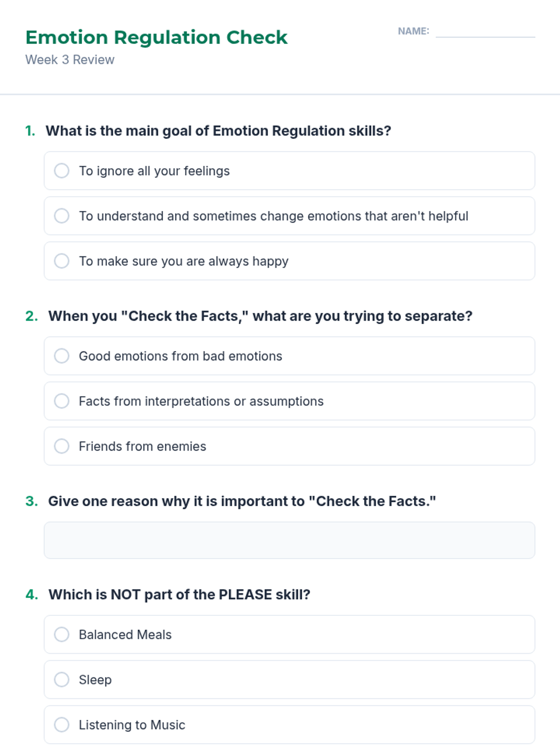Click the answer box for question 3
Screen dimensions: 560x747
tap(289, 540)
